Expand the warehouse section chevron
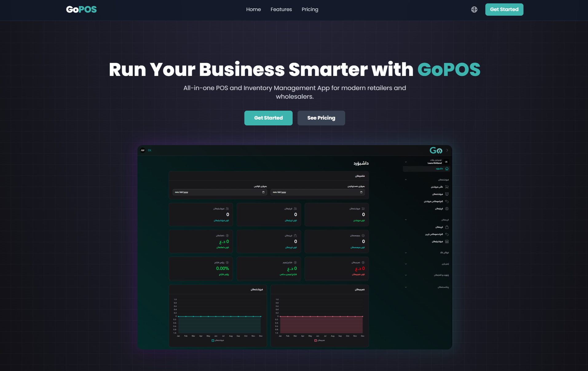 click(406, 253)
